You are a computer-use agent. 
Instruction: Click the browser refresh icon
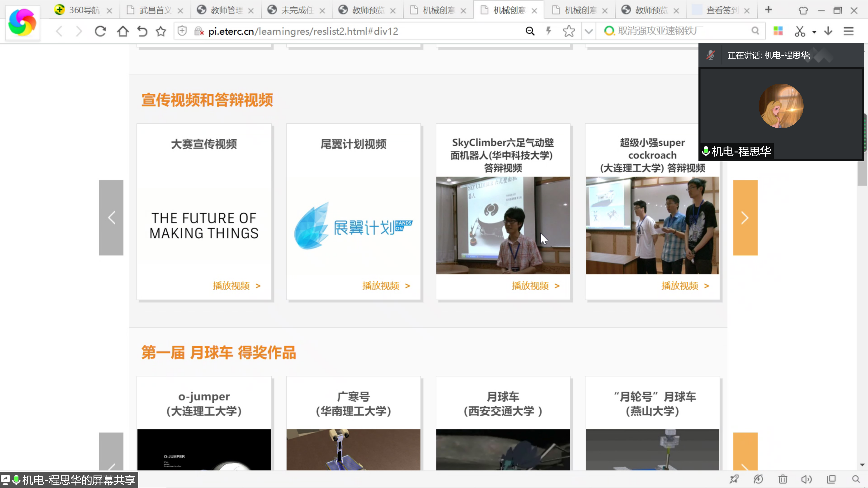pos(100,31)
